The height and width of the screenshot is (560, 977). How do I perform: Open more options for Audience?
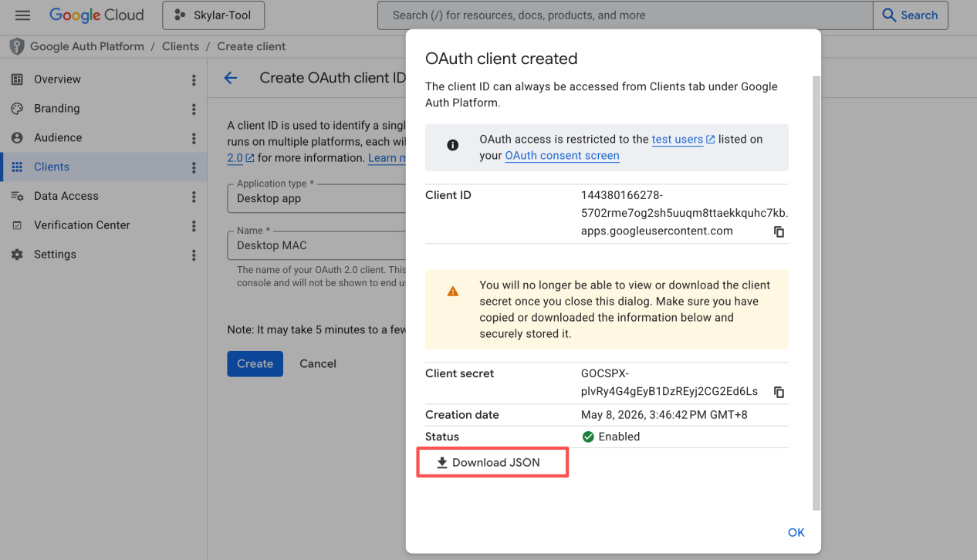[x=194, y=138]
